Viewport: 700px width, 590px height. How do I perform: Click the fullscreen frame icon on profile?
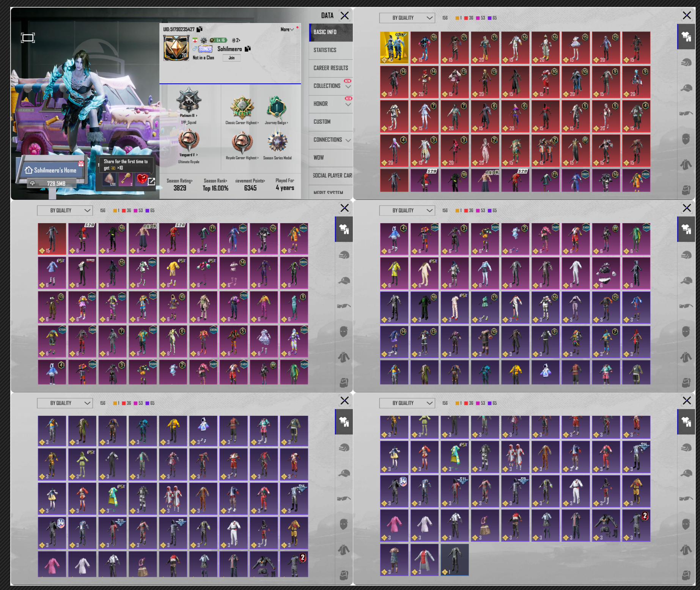[28, 38]
